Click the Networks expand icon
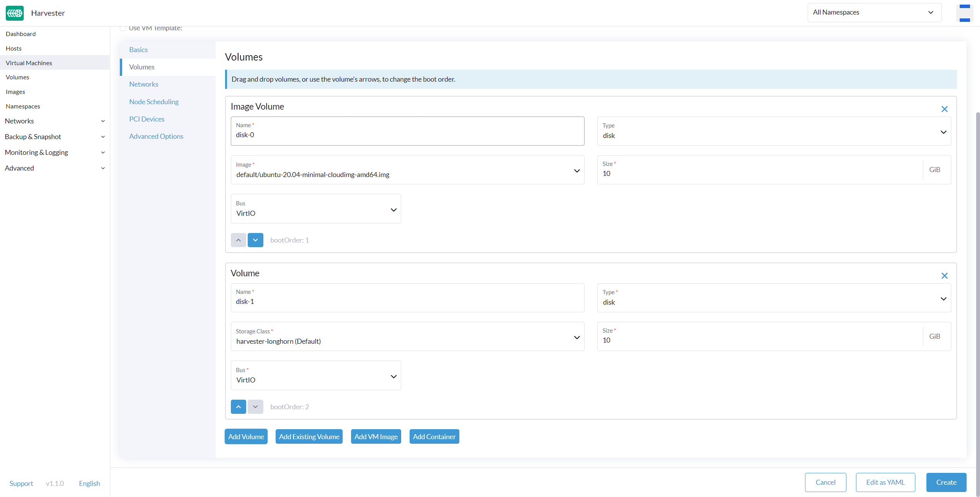 104,120
